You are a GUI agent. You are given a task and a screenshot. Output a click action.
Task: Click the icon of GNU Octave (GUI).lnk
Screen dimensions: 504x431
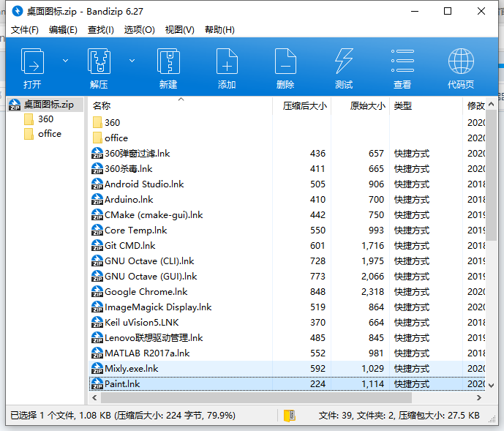click(x=97, y=277)
